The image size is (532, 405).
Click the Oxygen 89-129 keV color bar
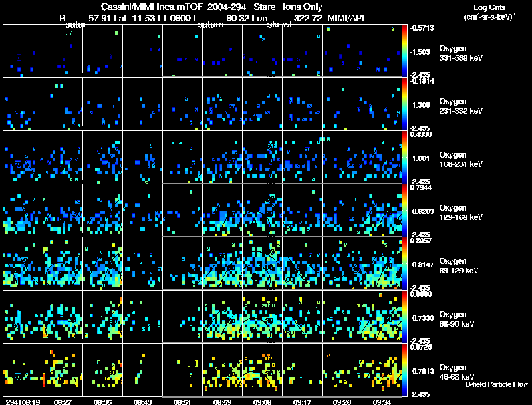(x=404, y=263)
